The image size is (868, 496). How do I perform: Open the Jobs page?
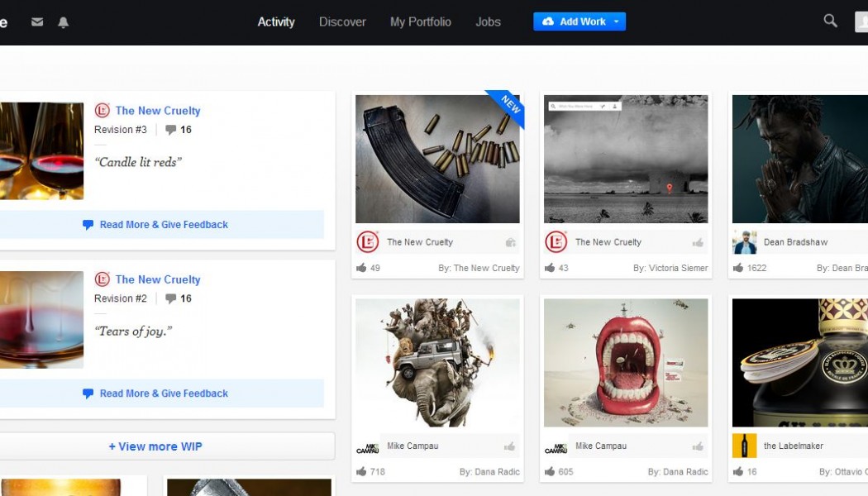488,22
